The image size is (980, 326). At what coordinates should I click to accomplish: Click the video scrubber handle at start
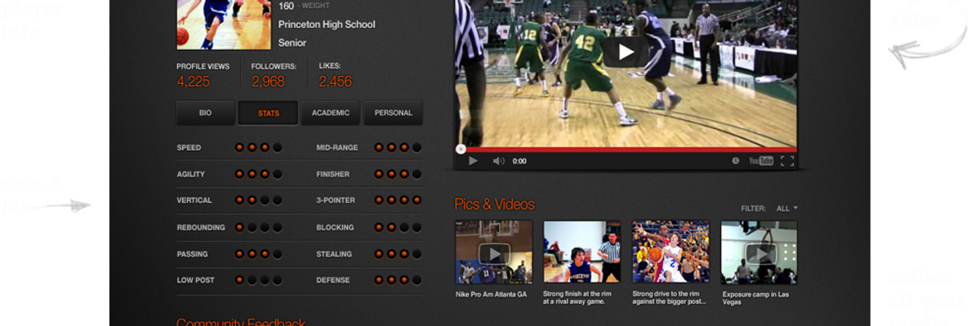(461, 150)
